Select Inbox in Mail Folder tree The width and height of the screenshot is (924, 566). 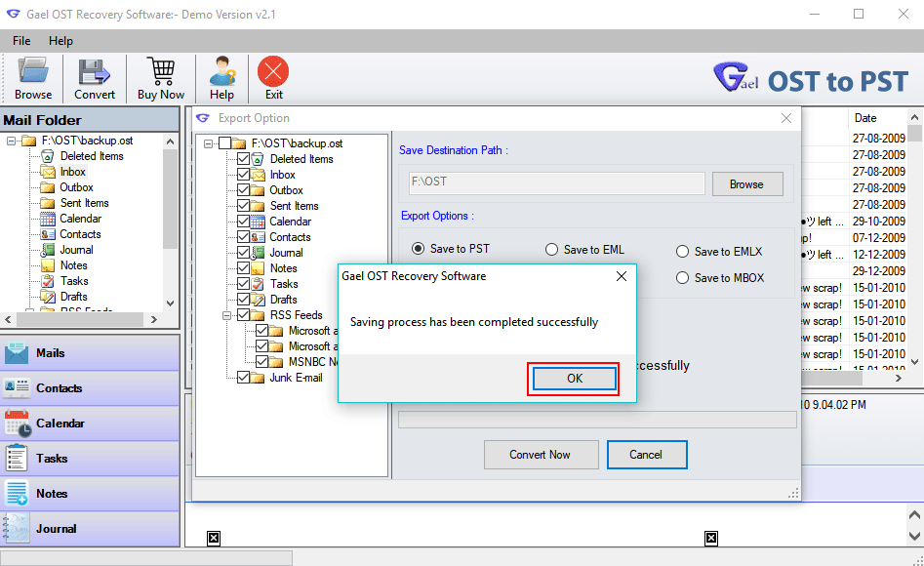click(x=72, y=172)
